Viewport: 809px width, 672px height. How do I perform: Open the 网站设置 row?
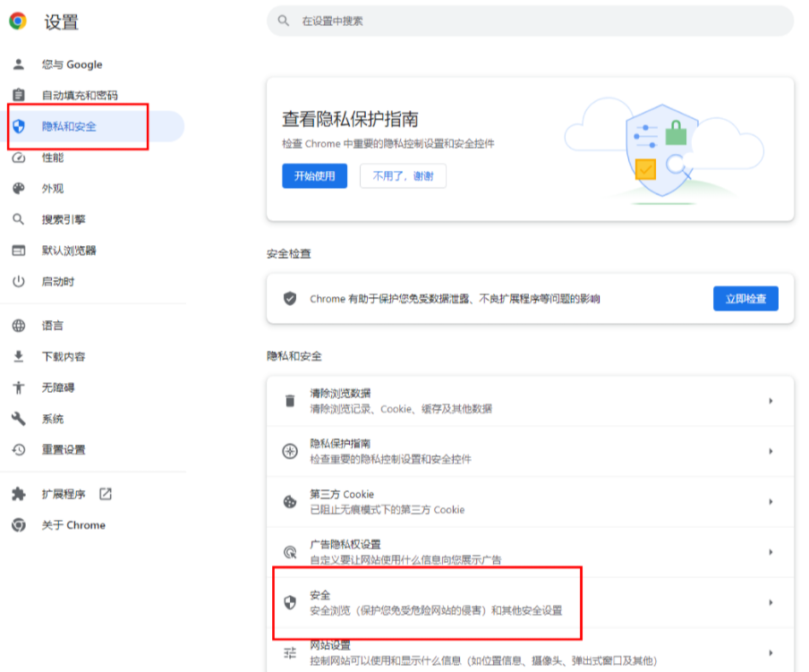[x=530, y=651]
